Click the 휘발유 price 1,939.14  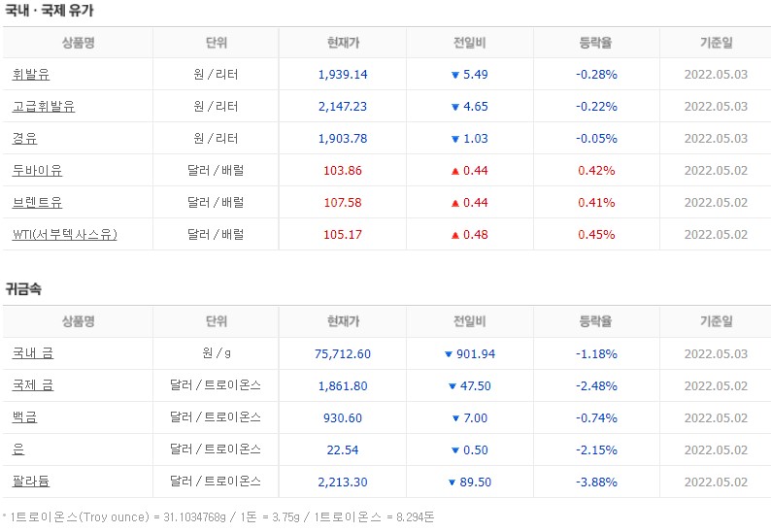coord(343,74)
